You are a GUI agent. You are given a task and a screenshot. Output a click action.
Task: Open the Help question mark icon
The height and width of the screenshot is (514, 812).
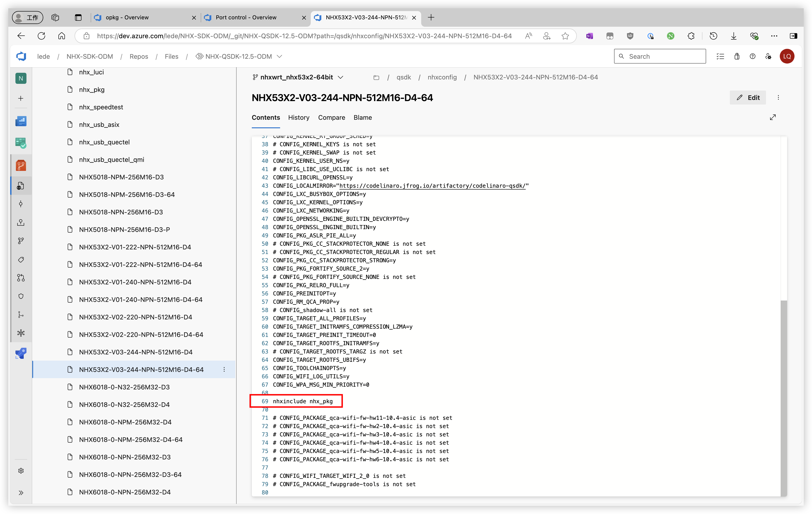(752, 56)
